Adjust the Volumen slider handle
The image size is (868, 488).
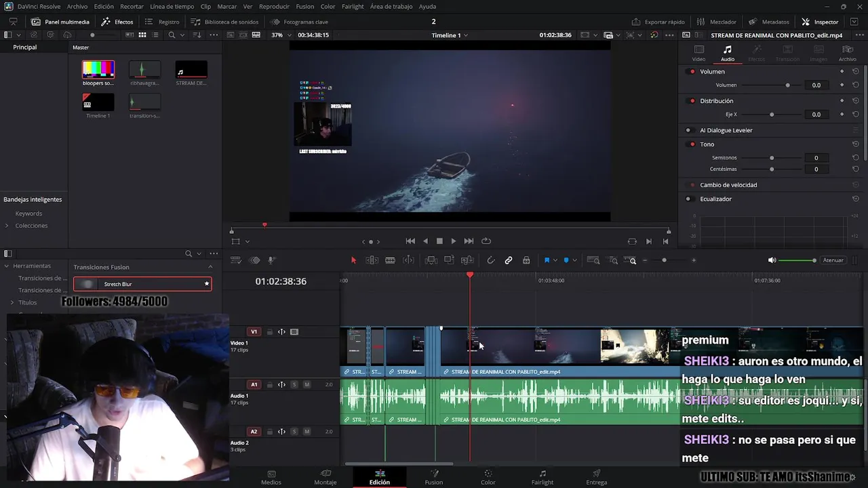click(787, 85)
